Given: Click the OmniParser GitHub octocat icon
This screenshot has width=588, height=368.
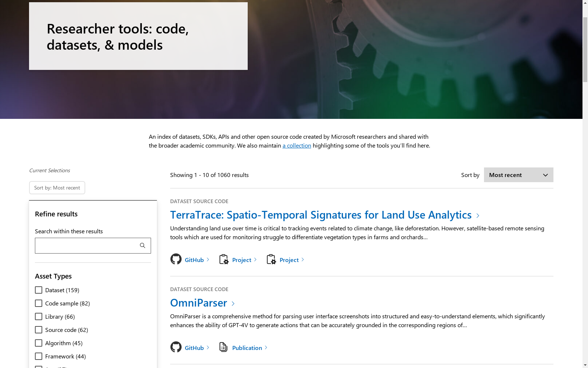Looking at the screenshot, I should point(176,347).
